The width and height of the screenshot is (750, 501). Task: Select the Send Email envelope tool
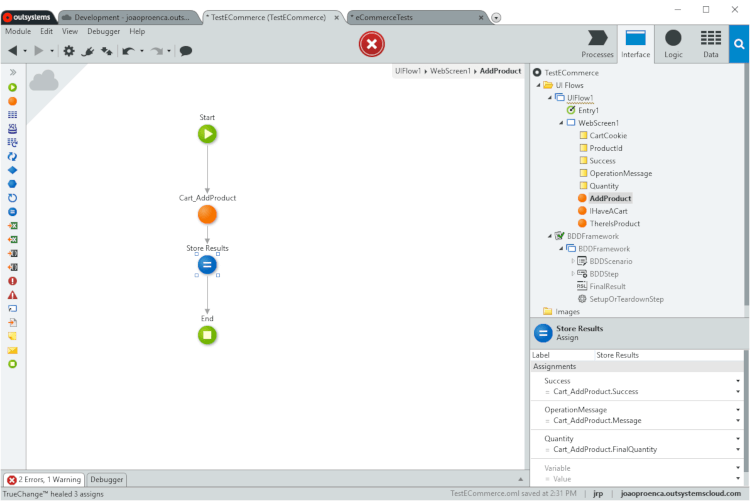tap(12, 351)
